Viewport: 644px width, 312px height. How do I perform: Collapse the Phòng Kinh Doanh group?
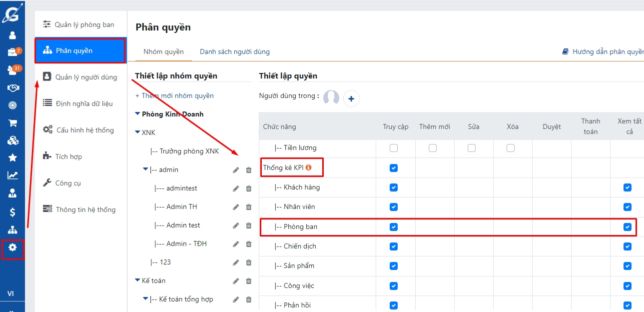138,114
